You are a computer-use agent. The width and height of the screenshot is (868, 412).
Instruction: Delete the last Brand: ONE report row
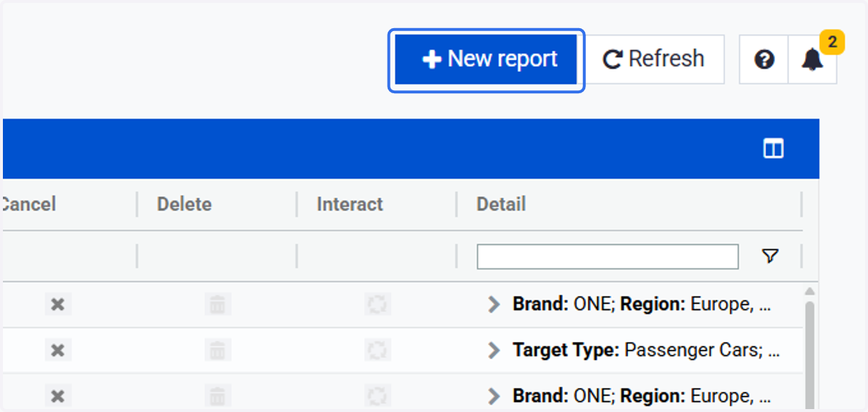coord(218,396)
